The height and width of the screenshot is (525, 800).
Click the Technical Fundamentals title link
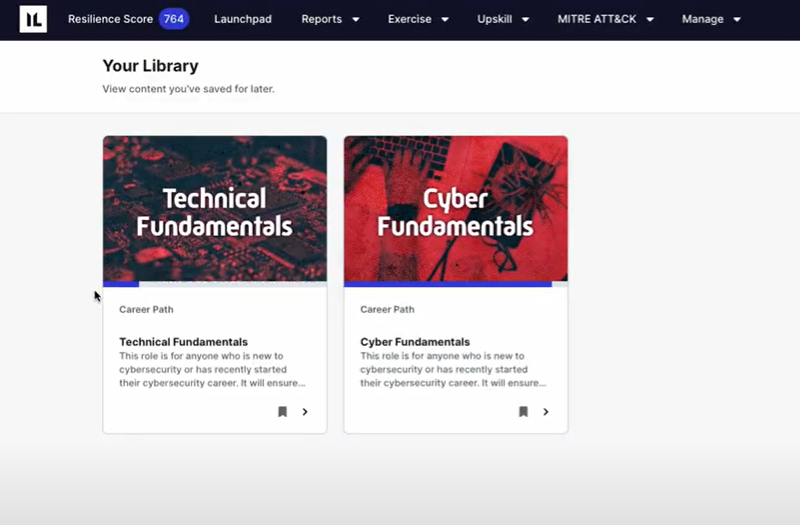point(184,342)
